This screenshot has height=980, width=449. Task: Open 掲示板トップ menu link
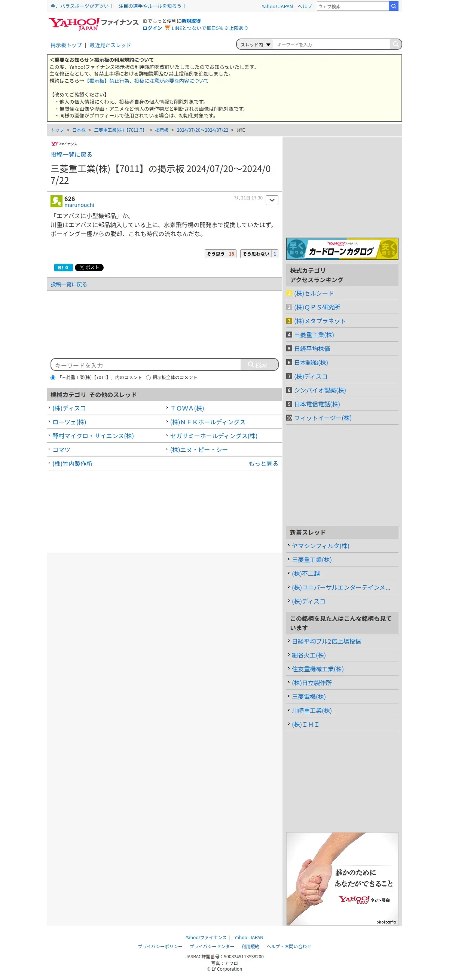[66, 45]
